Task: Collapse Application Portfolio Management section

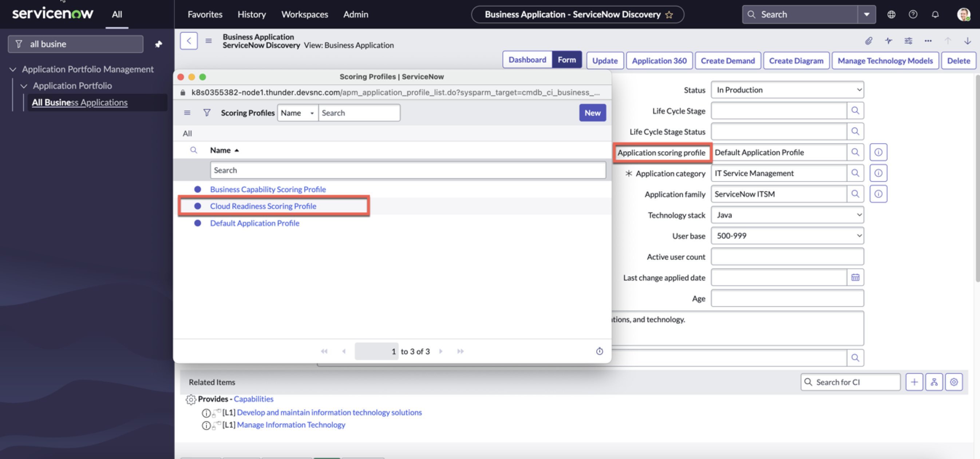Action: point(13,69)
